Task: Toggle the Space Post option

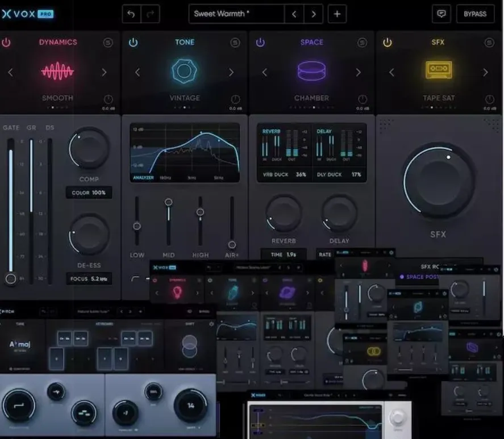Action: coord(419,277)
